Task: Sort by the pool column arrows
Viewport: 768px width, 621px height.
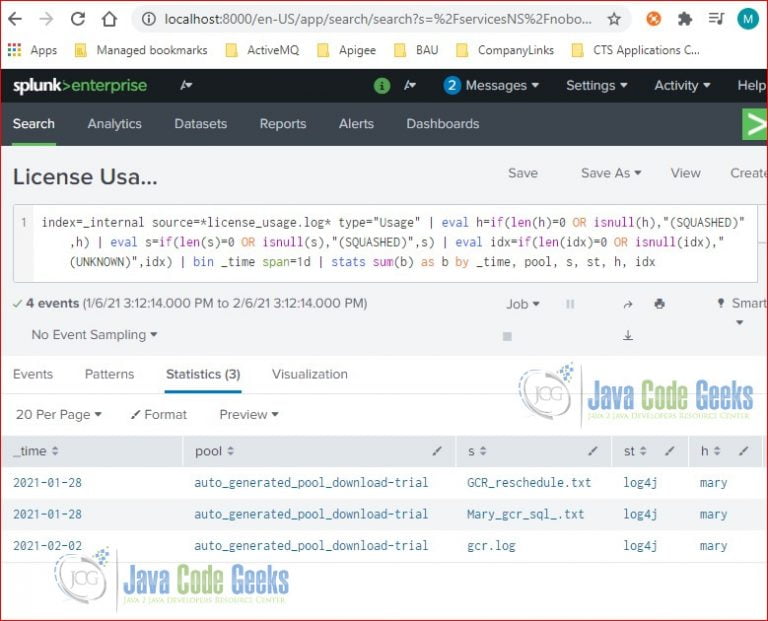Action: (x=230, y=451)
